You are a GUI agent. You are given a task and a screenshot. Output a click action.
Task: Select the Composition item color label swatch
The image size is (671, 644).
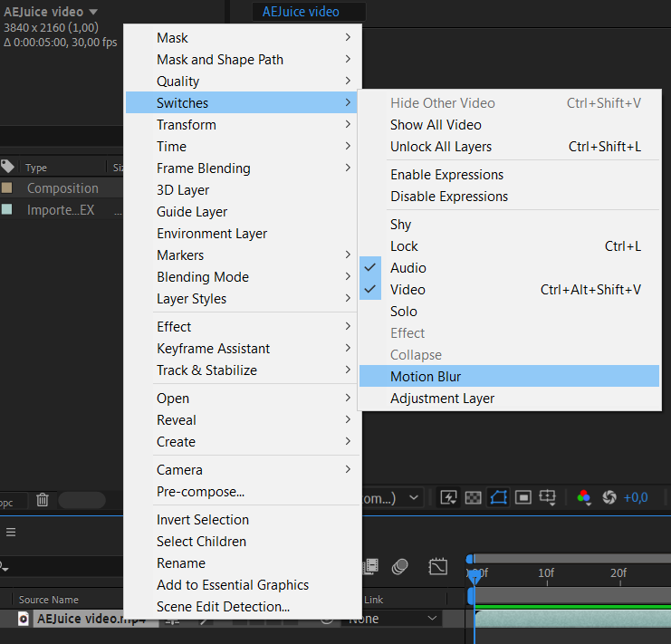7,188
